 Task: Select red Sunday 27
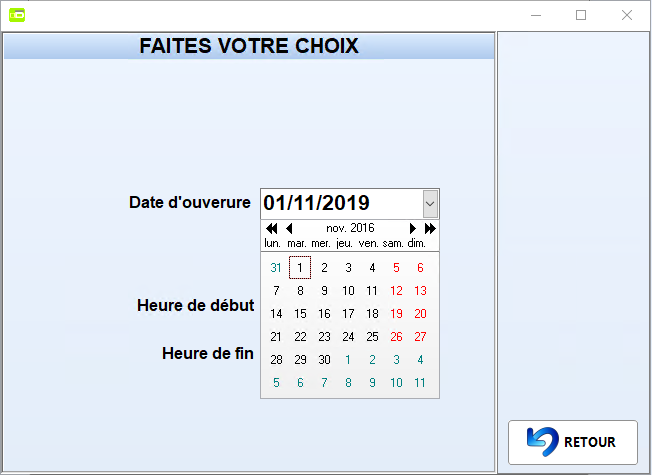click(x=420, y=336)
